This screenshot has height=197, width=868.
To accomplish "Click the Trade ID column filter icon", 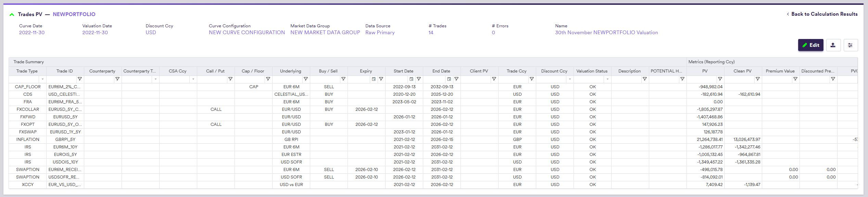I will pos(80,79).
